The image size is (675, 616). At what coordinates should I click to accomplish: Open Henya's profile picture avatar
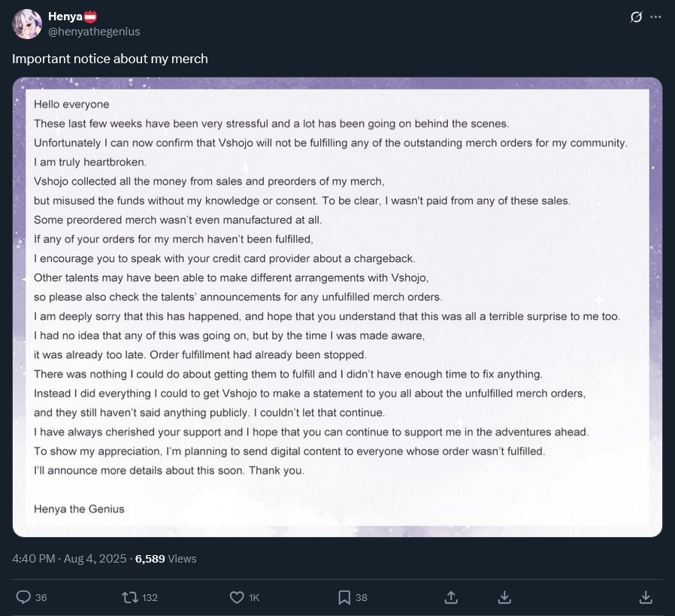27,24
